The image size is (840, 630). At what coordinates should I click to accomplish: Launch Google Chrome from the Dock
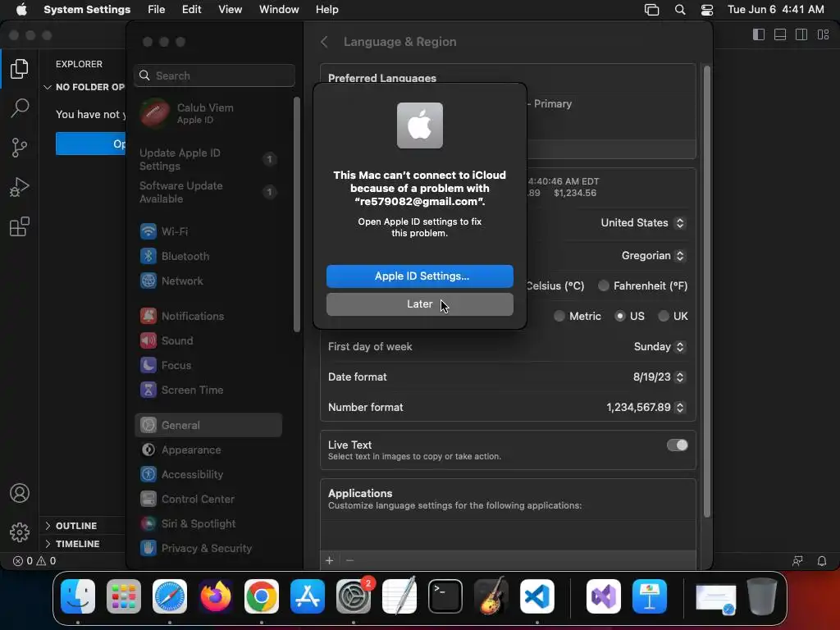(x=262, y=596)
